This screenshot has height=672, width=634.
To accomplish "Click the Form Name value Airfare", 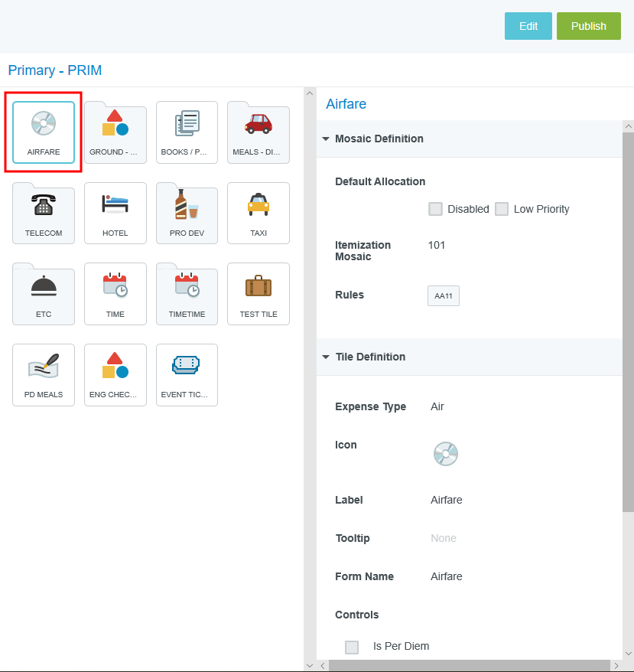I will pyautogui.click(x=447, y=576).
